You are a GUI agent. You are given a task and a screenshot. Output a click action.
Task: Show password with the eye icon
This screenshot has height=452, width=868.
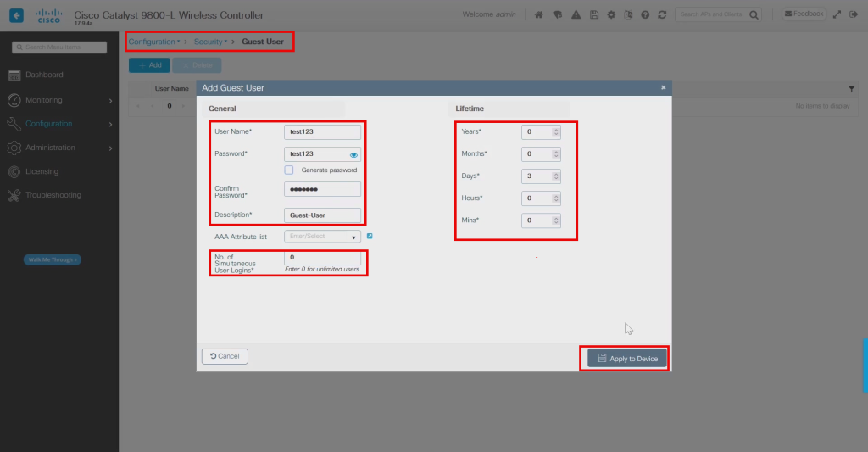pyautogui.click(x=353, y=154)
